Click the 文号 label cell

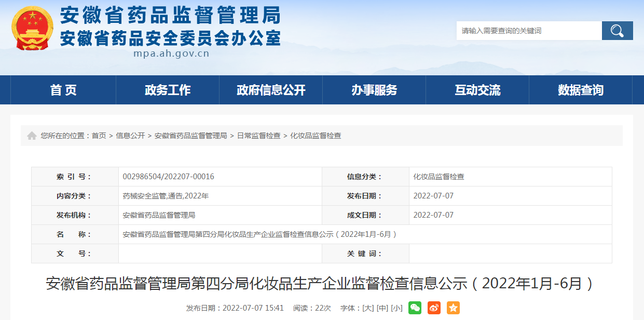coord(75,254)
